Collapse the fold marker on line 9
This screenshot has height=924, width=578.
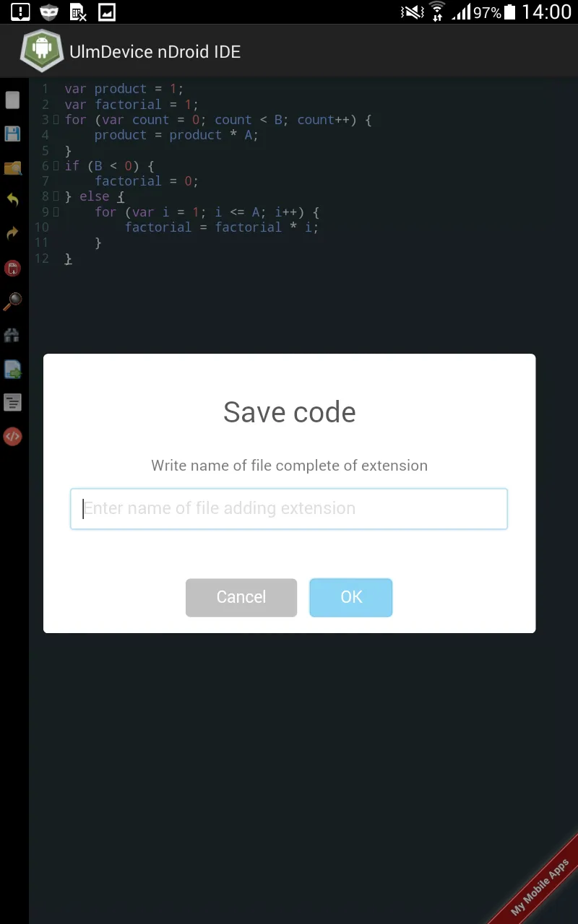click(56, 212)
